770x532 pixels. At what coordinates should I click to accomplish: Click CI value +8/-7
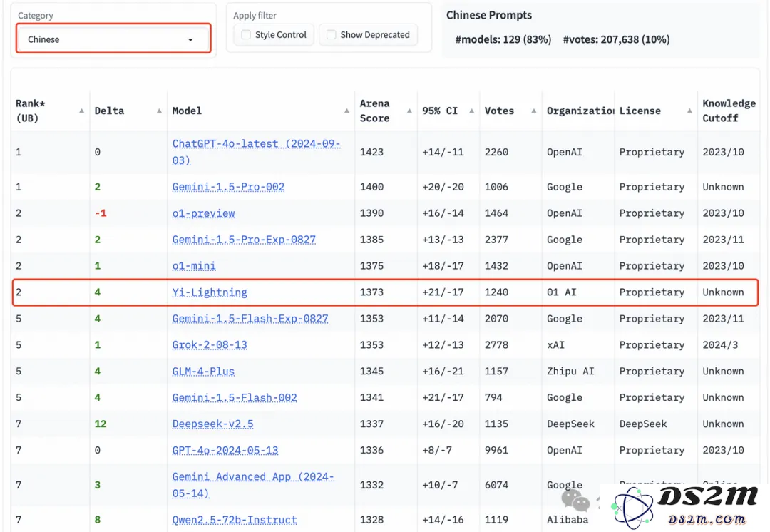[436, 450]
